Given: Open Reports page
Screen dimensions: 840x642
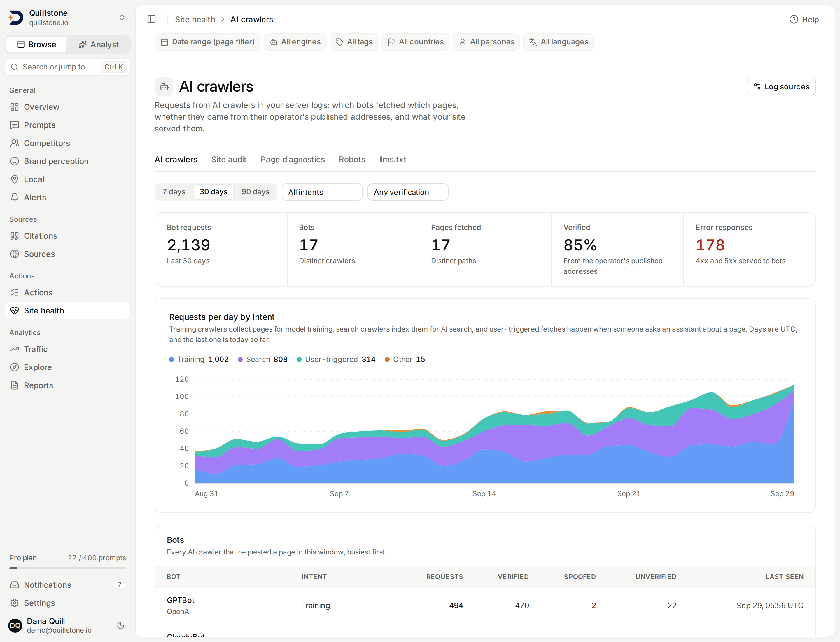Looking at the screenshot, I should click(68, 385).
